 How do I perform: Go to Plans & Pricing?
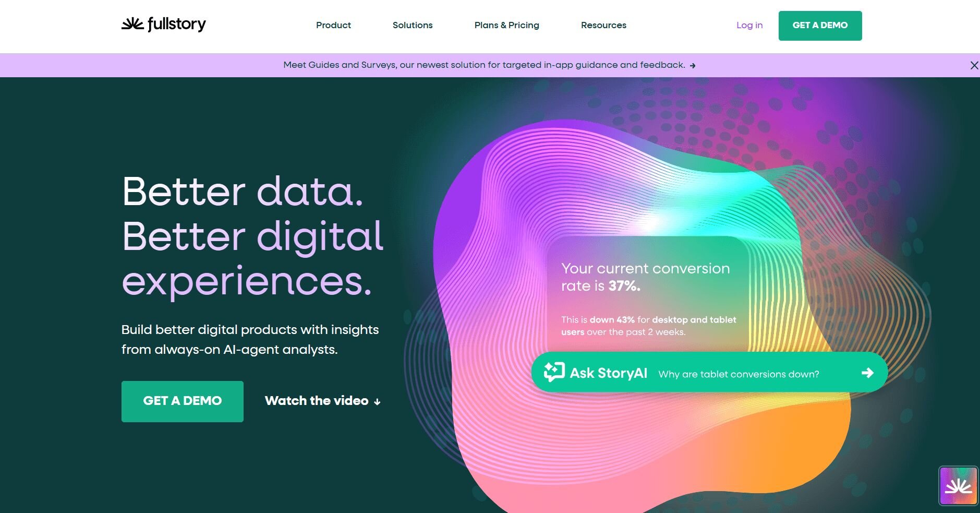point(506,25)
